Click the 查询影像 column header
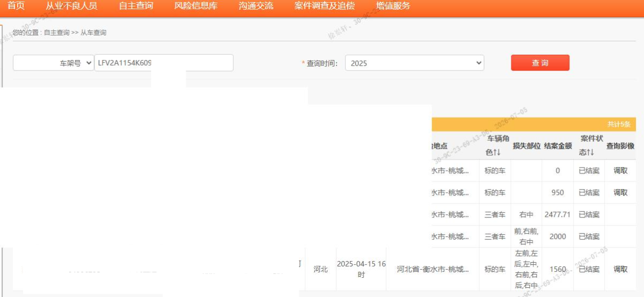644x297 pixels. [620, 146]
